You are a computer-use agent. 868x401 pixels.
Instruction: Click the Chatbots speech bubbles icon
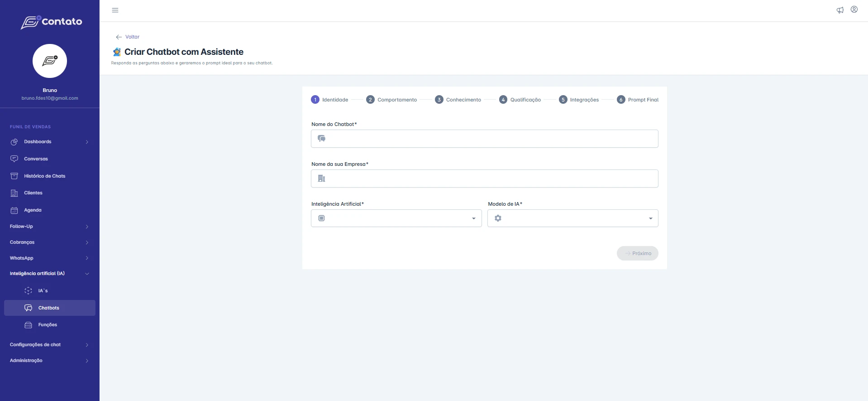click(28, 308)
